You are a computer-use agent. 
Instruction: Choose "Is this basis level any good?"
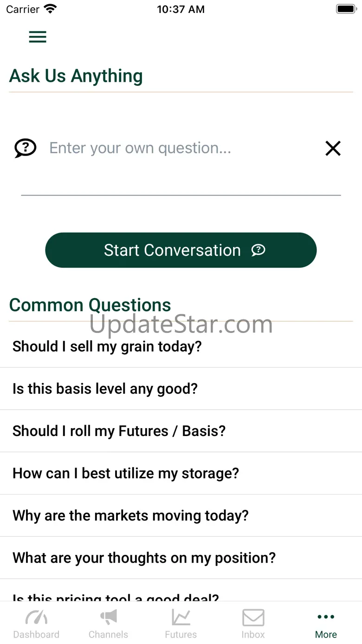pyautogui.click(x=105, y=389)
